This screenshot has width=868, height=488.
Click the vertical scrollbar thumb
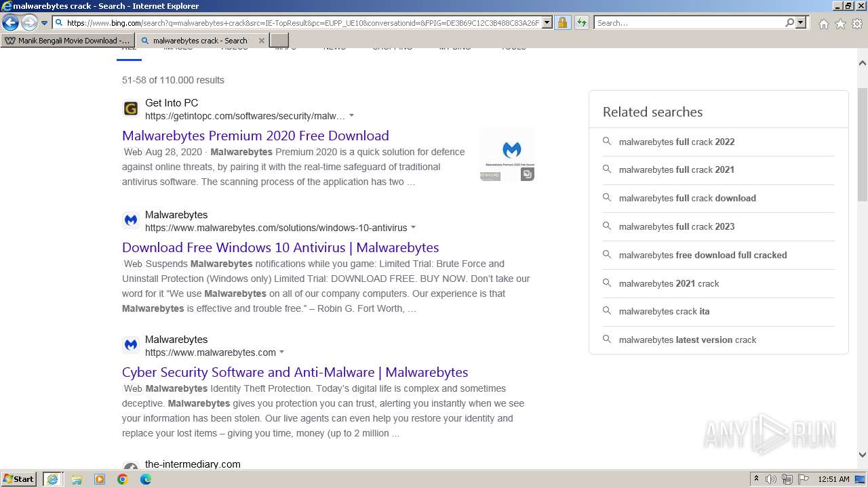coord(863,144)
